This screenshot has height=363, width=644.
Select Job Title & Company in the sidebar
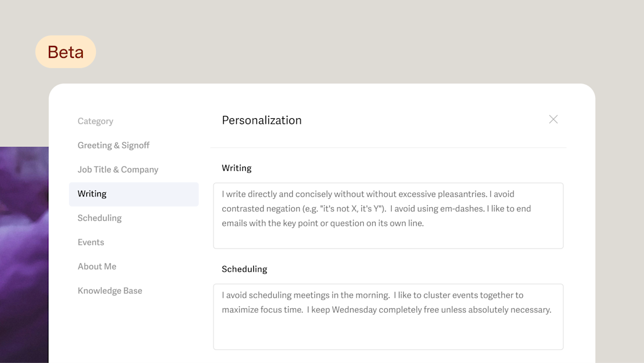pyautogui.click(x=118, y=170)
